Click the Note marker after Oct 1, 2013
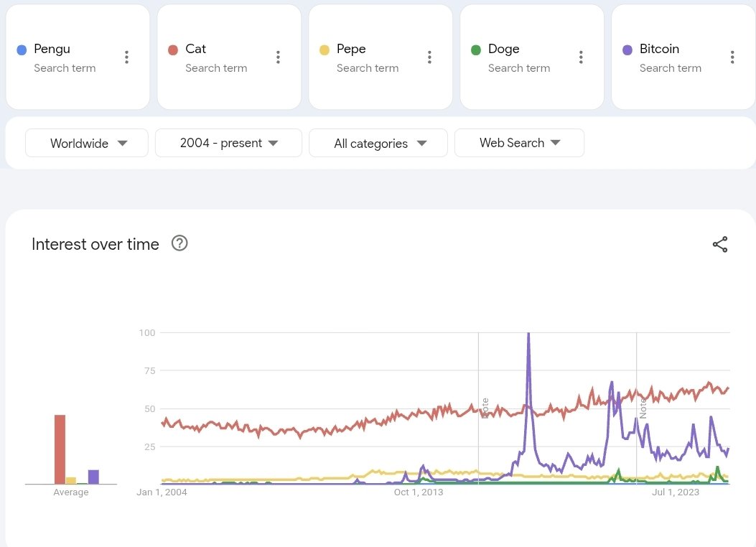The height and width of the screenshot is (547, 756). [485, 408]
